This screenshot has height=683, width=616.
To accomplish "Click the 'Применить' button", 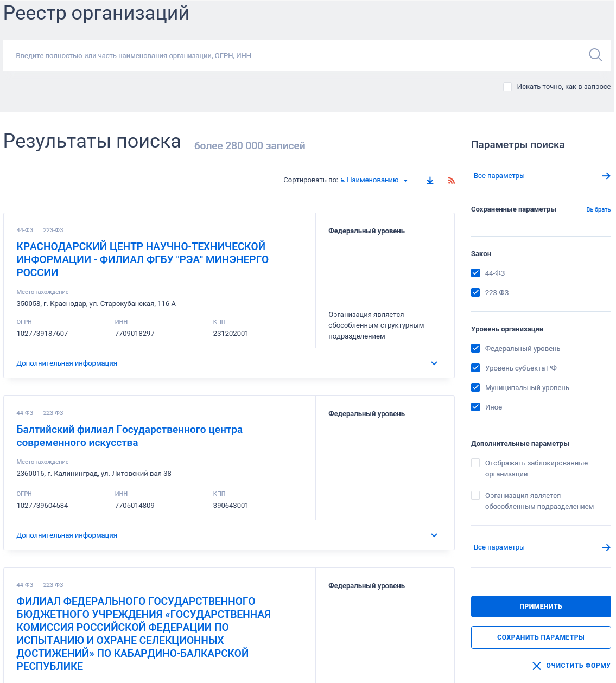I will pyautogui.click(x=541, y=607).
